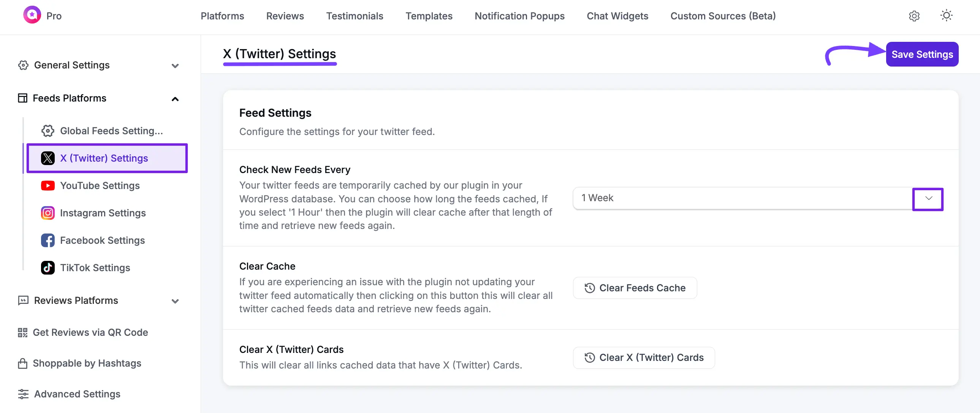Click the settings gear in top bar
980x413 pixels.
914,16
